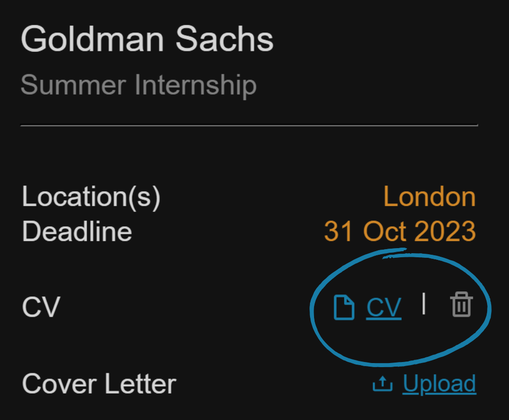
Task: Click the vertical separator beside the trash icon
Action: (x=424, y=305)
